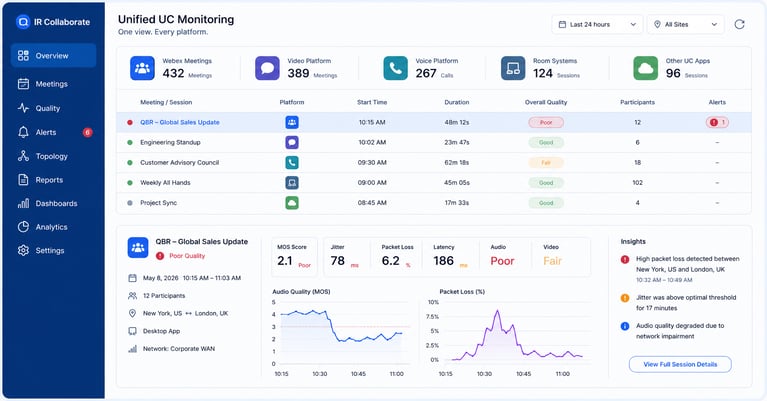Select the 432 Webex meetings count
The height and width of the screenshot is (401, 767).
pos(173,73)
